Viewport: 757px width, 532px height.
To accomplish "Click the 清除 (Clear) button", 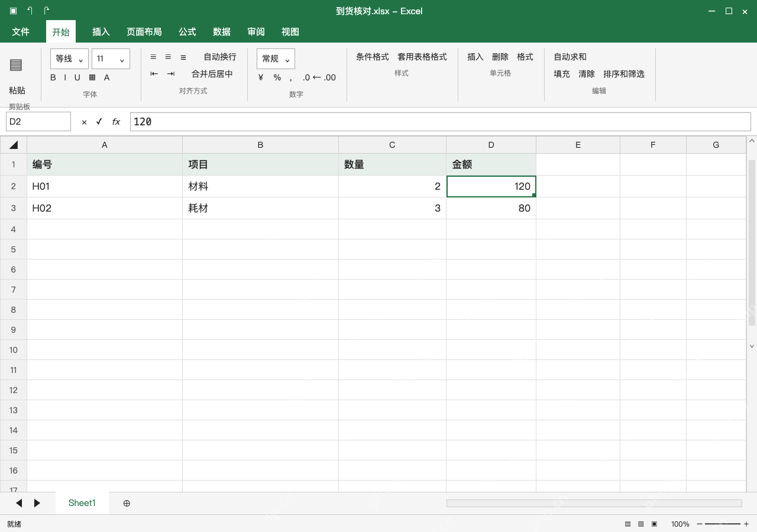I will pyautogui.click(x=587, y=74).
